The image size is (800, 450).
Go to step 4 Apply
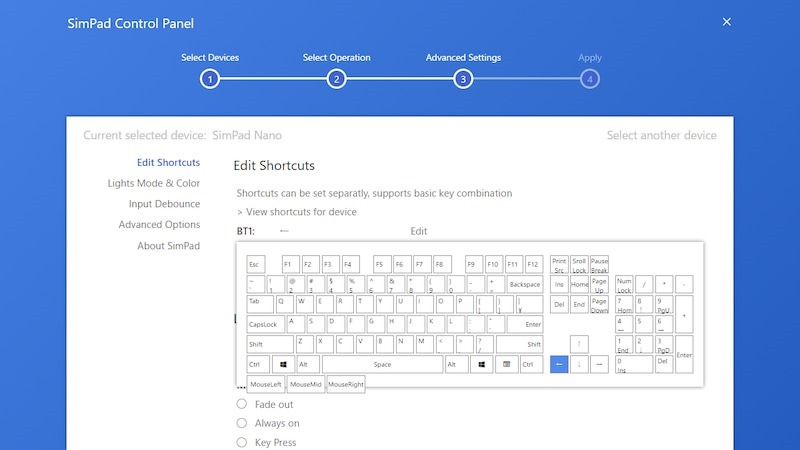590,79
